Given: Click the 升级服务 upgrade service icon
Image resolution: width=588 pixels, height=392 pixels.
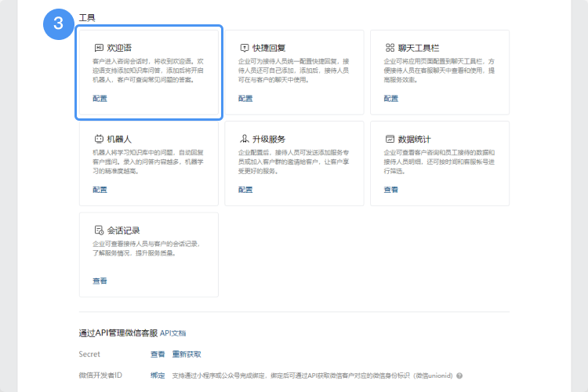Looking at the screenshot, I should pos(244,139).
